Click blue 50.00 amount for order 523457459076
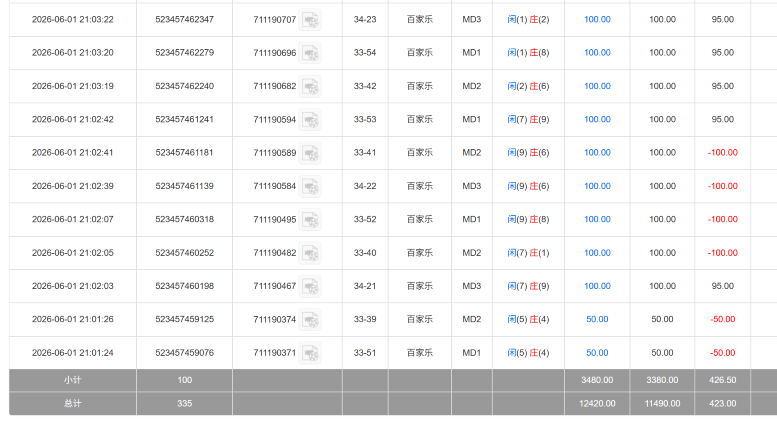The image size is (777, 430). [x=597, y=353]
